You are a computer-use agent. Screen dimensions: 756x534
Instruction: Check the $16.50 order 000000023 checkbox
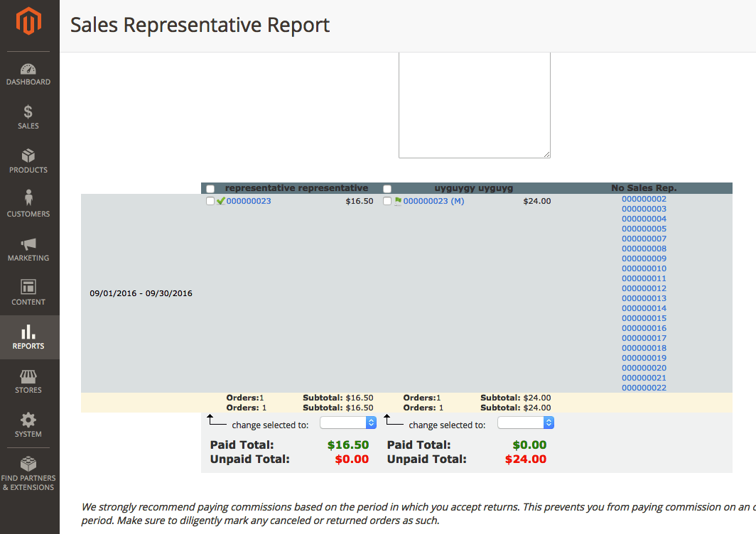pyautogui.click(x=210, y=202)
